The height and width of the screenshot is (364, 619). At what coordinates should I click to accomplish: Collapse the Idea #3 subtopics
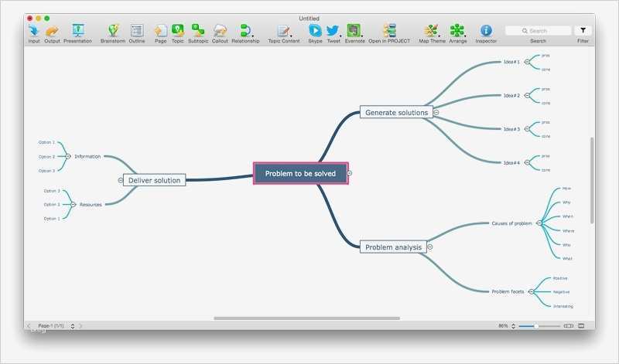(527, 129)
